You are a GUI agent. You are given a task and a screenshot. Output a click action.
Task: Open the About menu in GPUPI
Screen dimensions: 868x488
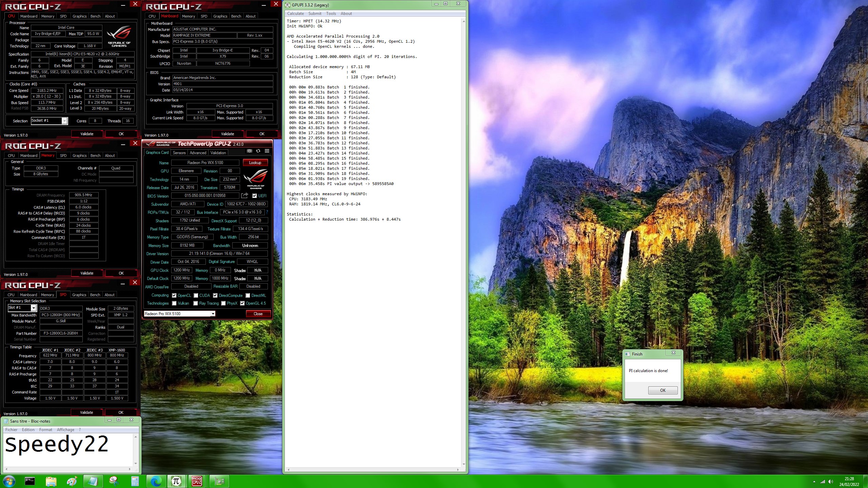(346, 14)
